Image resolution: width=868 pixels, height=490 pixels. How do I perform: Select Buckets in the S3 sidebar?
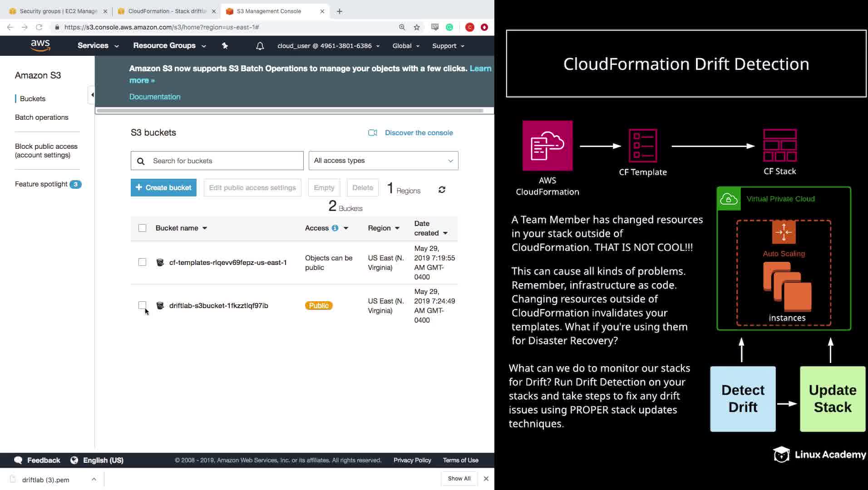(33, 99)
